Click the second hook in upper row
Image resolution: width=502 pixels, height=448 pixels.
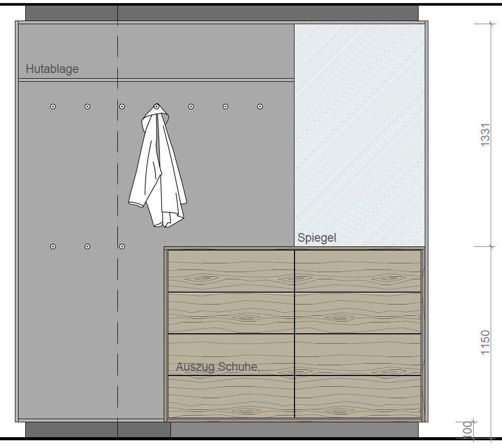point(88,106)
